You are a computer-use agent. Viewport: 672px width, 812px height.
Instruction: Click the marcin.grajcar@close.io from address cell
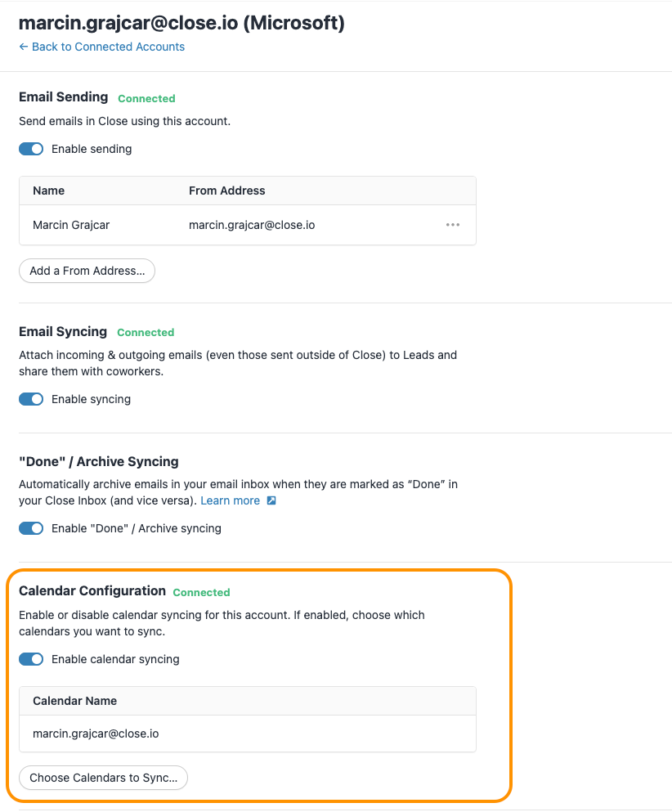(x=252, y=225)
